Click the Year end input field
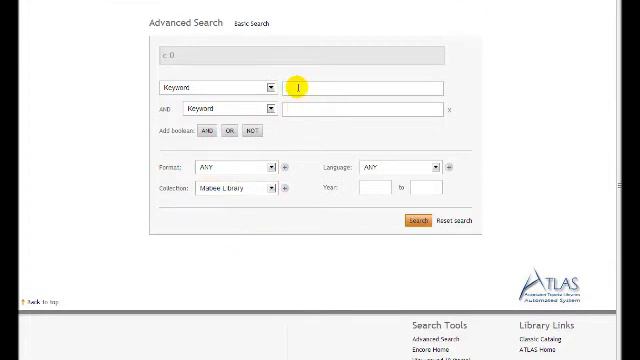 coord(426,188)
